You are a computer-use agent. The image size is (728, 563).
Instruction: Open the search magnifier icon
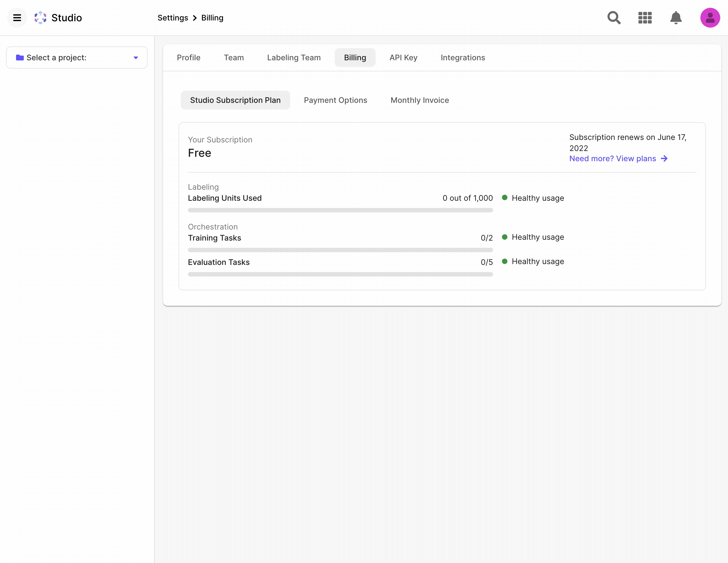click(614, 18)
